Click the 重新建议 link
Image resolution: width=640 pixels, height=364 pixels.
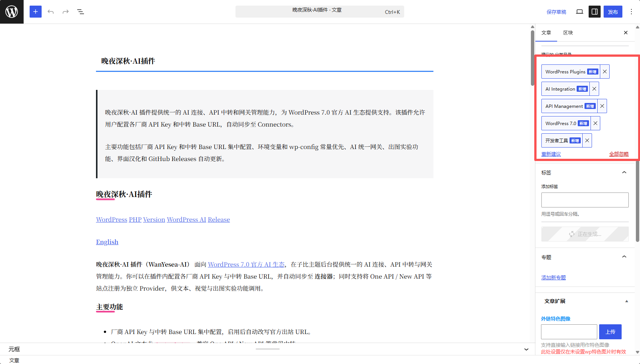pos(551,154)
